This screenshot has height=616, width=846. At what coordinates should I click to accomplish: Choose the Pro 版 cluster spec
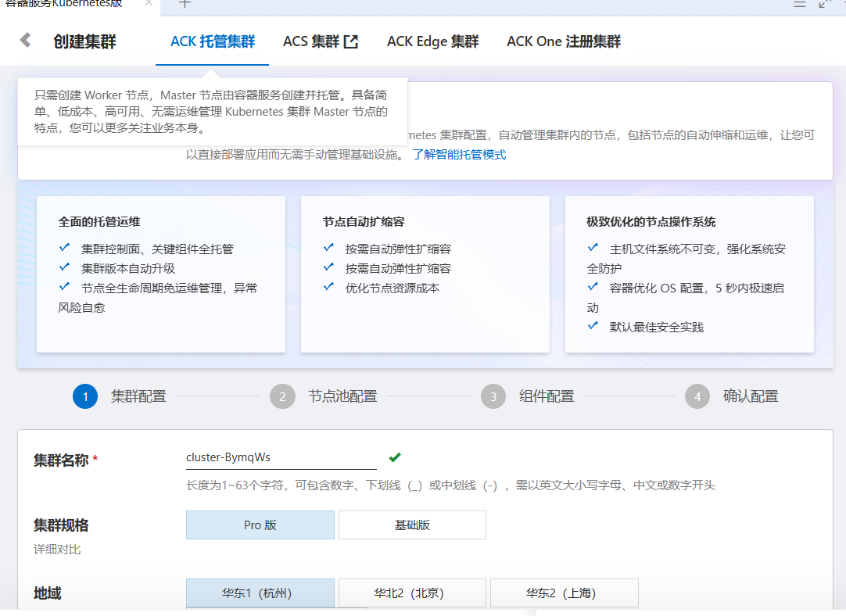click(x=260, y=525)
